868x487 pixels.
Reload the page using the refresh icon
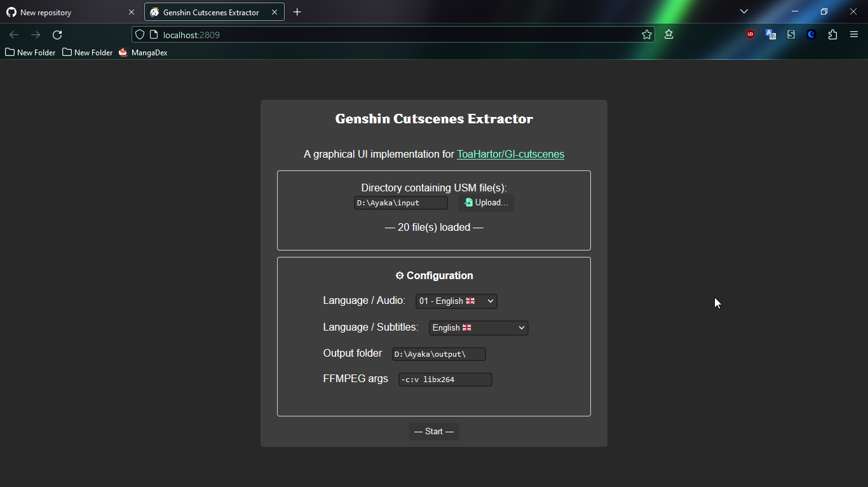point(57,35)
